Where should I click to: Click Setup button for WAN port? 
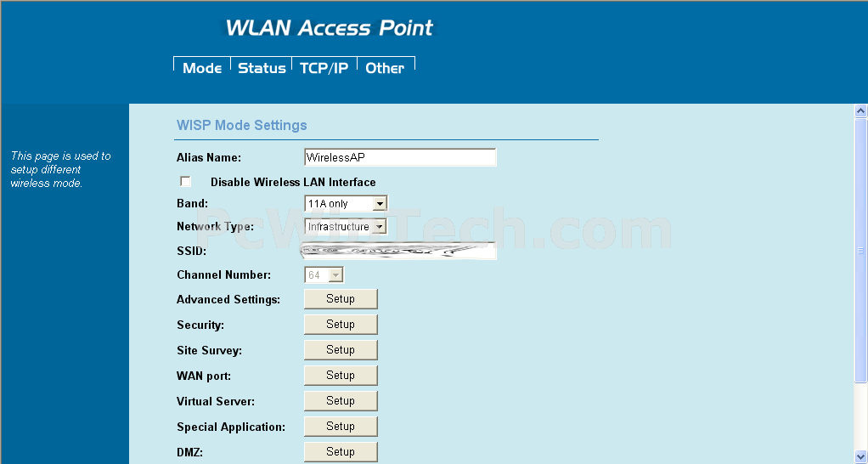point(341,376)
